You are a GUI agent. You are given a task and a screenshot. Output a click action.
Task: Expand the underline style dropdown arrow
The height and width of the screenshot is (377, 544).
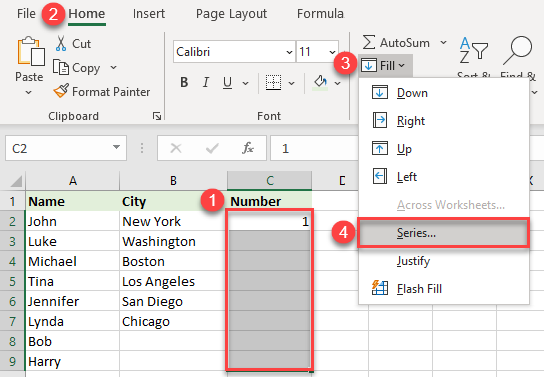pos(246,83)
